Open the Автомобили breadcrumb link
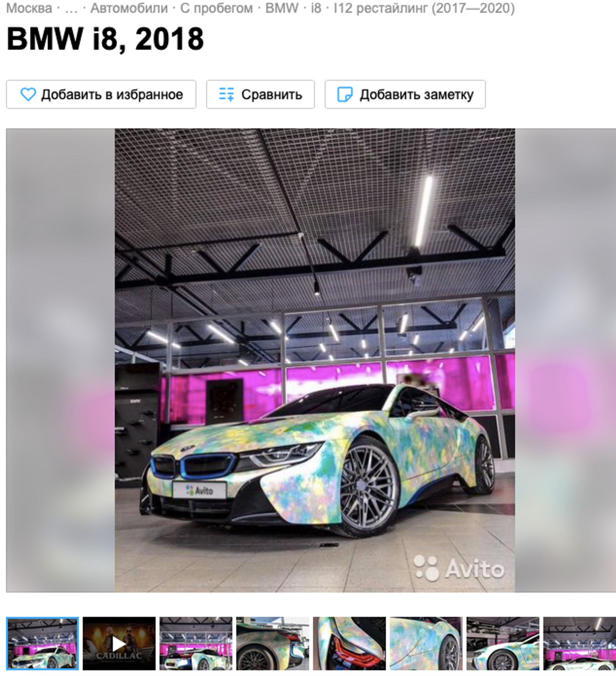This screenshot has height=676, width=616. (129, 8)
